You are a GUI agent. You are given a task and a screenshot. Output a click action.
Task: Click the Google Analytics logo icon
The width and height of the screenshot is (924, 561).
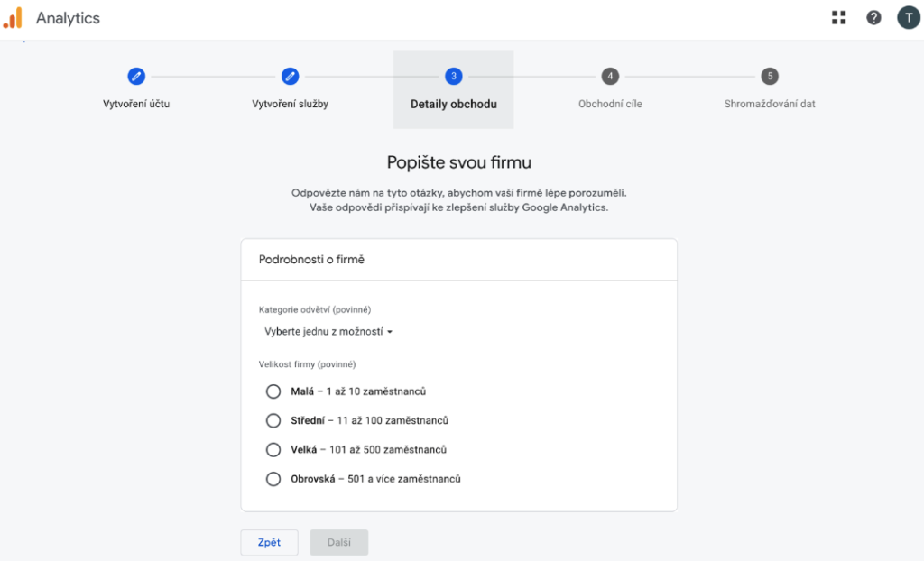(x=13, y=18)
